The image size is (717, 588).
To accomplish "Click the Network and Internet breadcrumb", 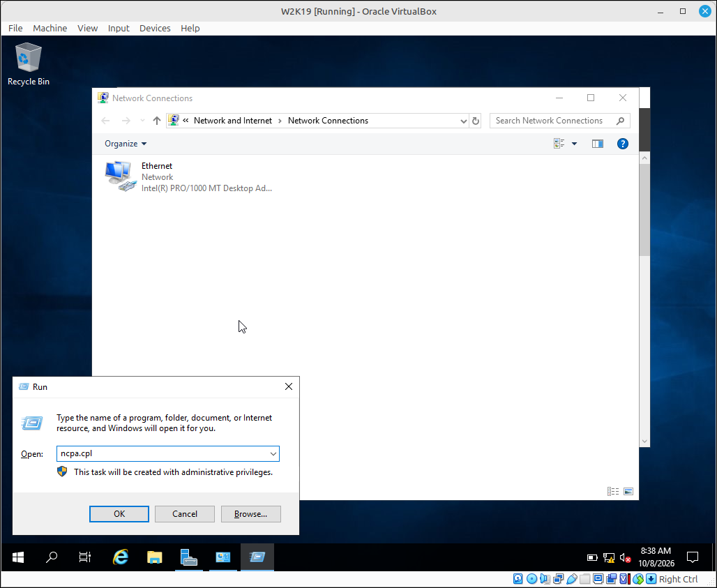I will point(233,121).
